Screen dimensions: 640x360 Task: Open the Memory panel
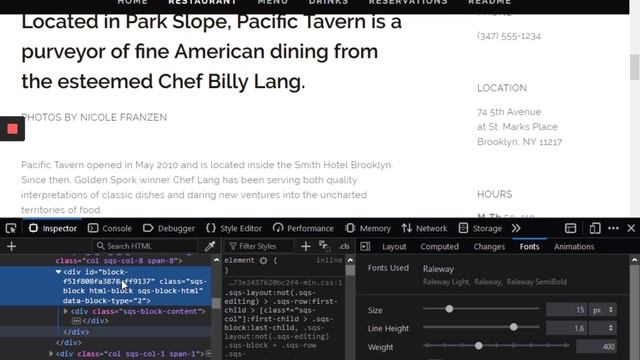[x=368, y=228]
